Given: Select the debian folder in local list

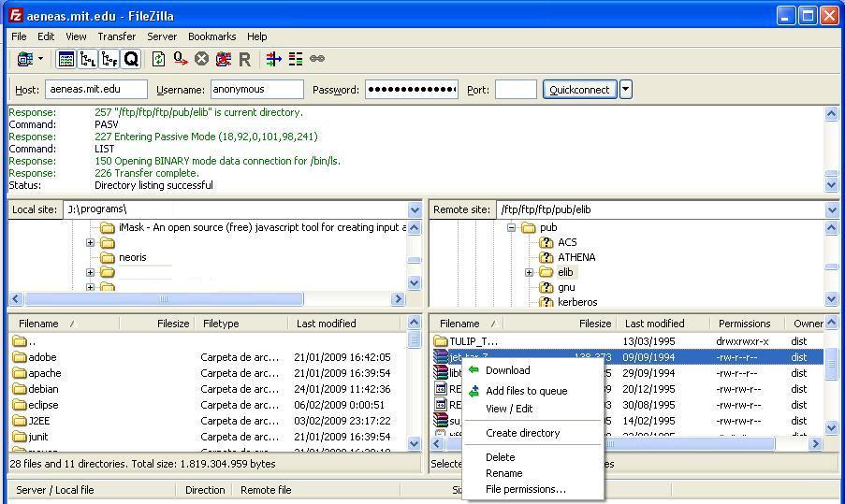Looking at the screenshot, I should click(43, 389).
